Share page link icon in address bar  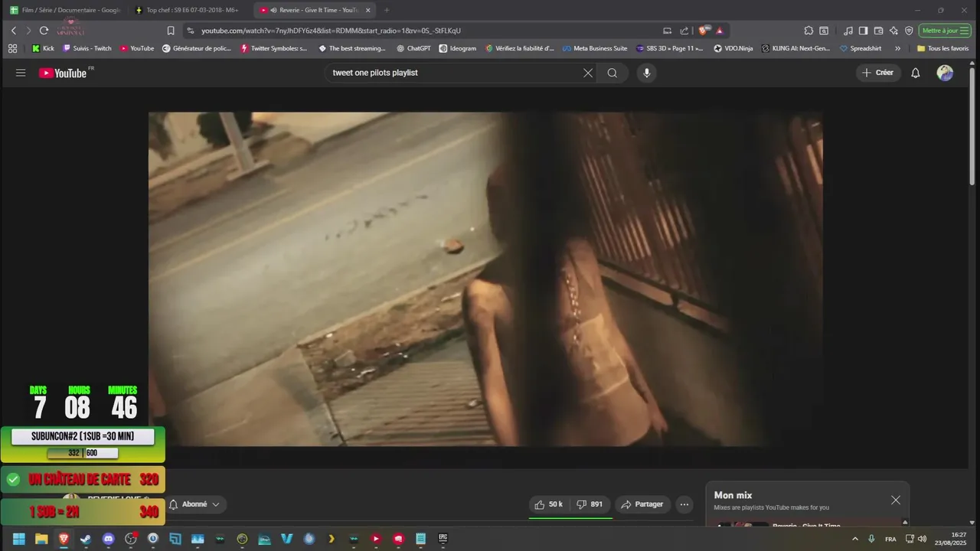[684, 31]
